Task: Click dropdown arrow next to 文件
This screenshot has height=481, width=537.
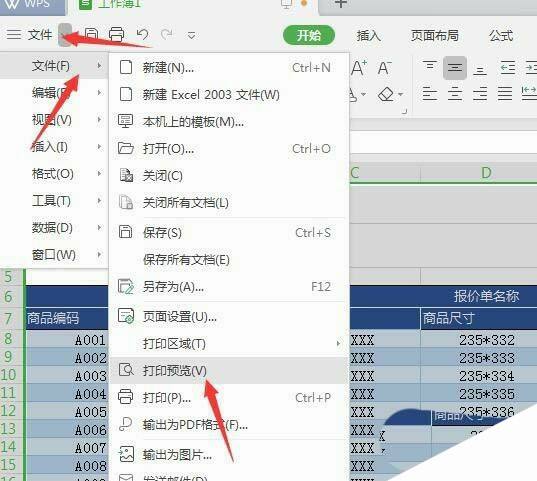Action: coord(65,35)
